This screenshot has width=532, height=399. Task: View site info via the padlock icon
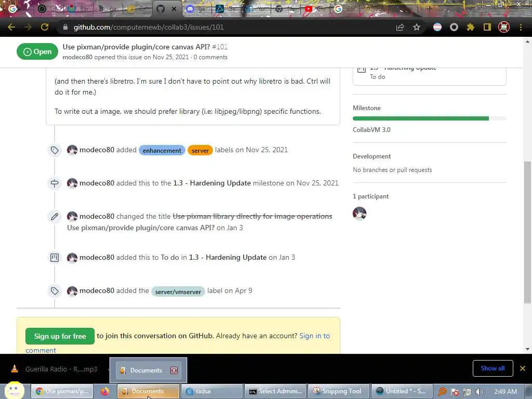(65, 27)
